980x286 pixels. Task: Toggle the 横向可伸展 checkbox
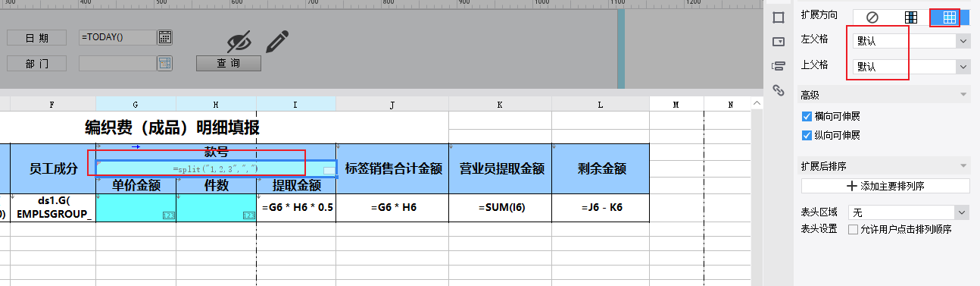click(x=807, y=117)
